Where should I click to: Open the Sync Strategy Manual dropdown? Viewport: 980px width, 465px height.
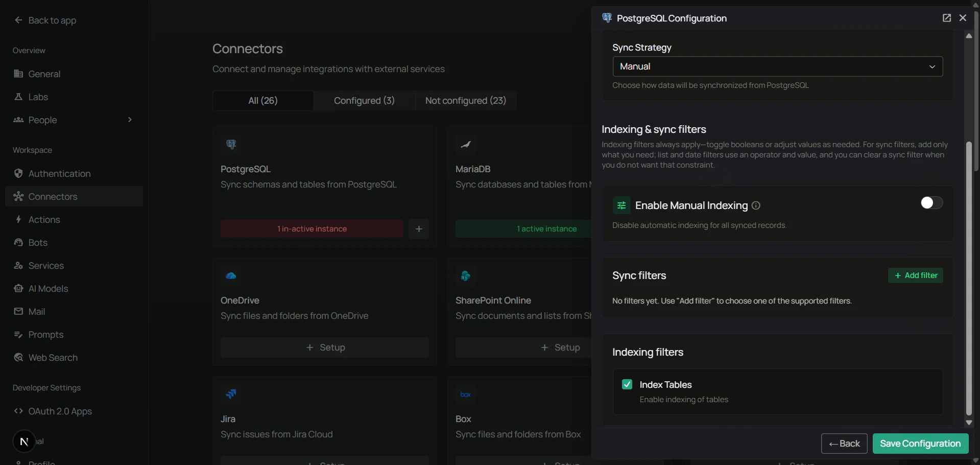[777, 66]
